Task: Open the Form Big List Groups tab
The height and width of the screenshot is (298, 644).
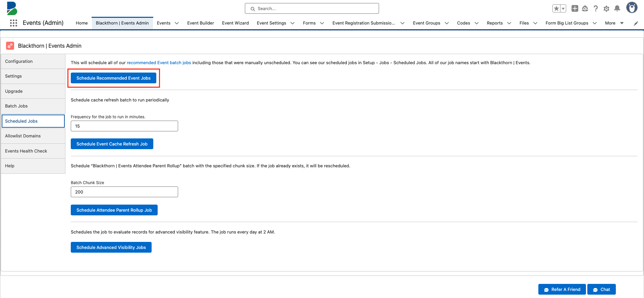Action: coord(567,23)
